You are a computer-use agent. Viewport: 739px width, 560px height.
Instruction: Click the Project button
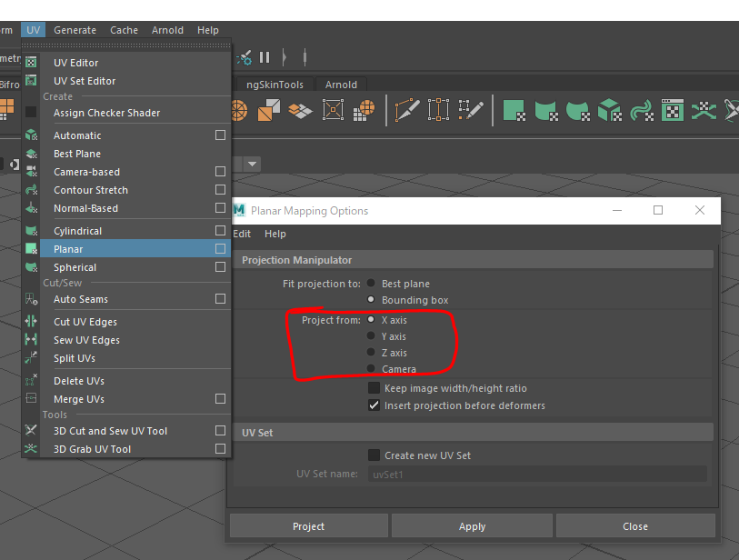coord(309,526)
